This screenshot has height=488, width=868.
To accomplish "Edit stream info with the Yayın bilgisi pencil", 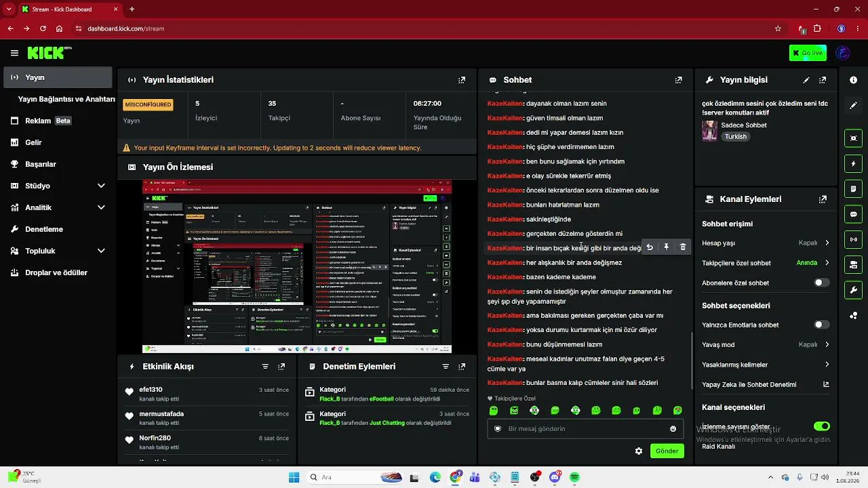I will click(x=806, y=80).
